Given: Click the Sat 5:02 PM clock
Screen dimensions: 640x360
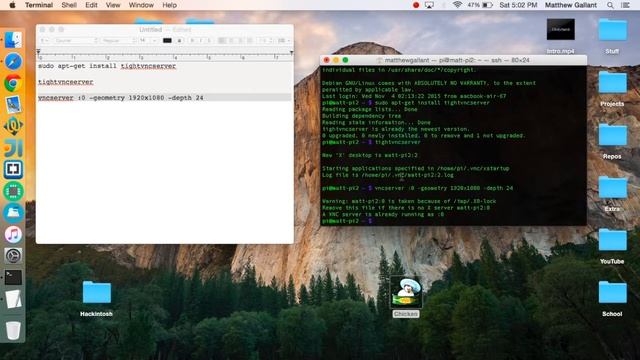Looking at the screenshot, I should click(518, 5).
